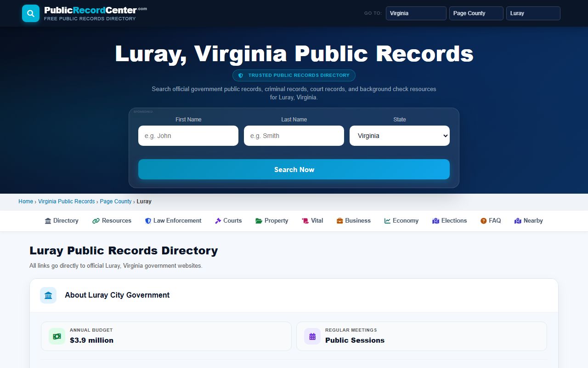Open the Virginia Public Records breadcrumb link
588x368 pixels.
[x=67, y=201]
